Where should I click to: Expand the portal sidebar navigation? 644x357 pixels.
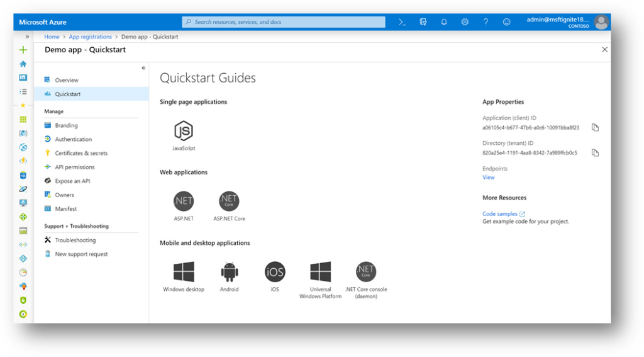(x=27, y=37)
